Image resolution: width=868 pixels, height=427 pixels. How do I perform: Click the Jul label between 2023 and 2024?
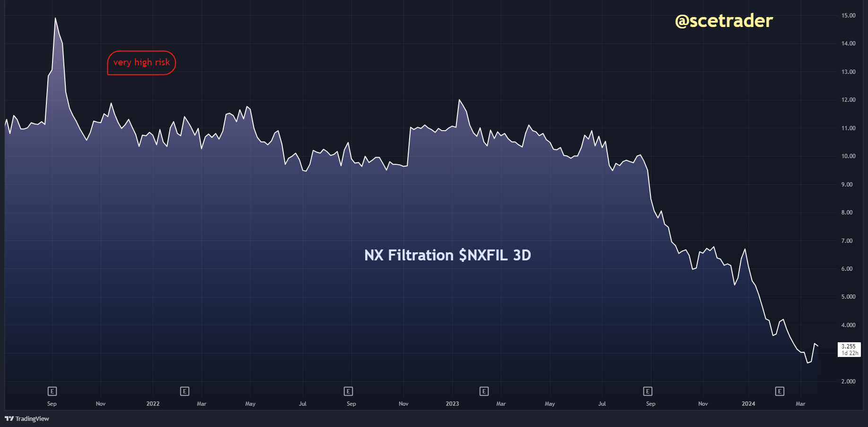pos(602,404)
